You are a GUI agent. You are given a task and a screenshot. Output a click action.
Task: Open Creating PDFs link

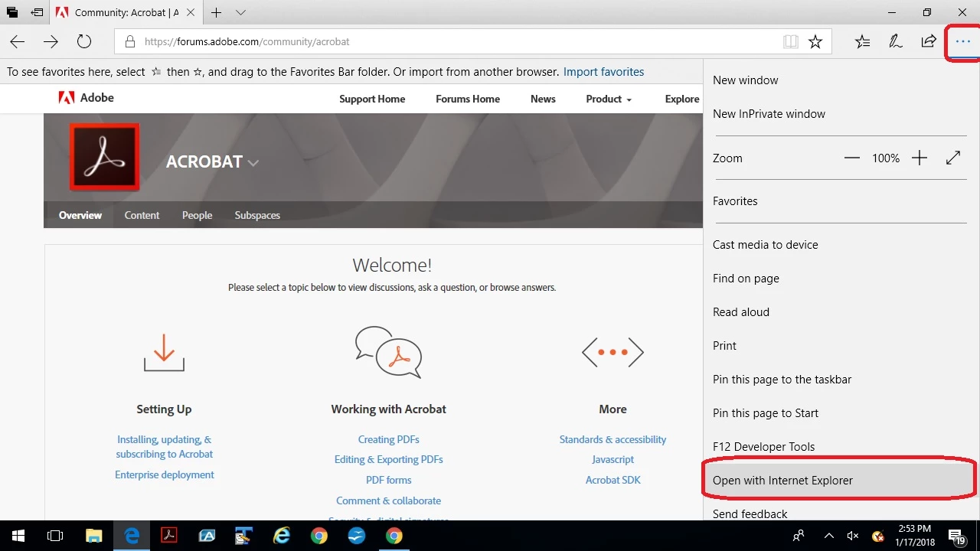(x=388, y=439)
